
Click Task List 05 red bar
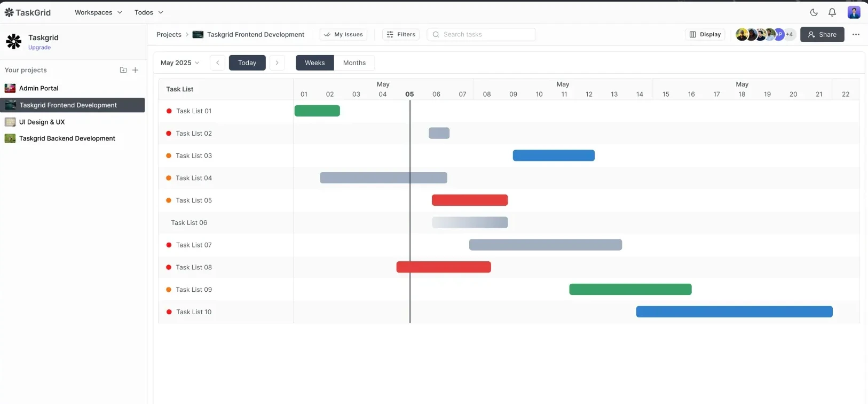click(x=470, y=200)
